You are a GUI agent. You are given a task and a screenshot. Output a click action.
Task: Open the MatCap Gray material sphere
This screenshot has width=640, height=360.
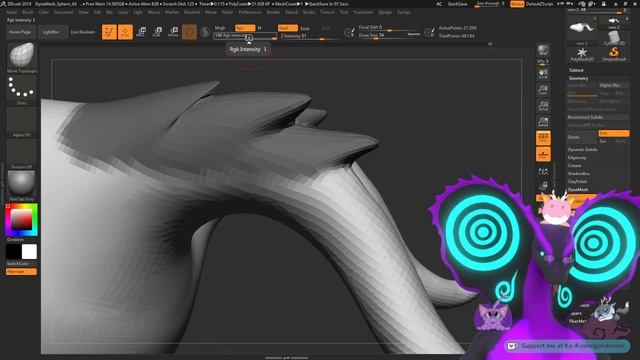(x=22, y=183)
